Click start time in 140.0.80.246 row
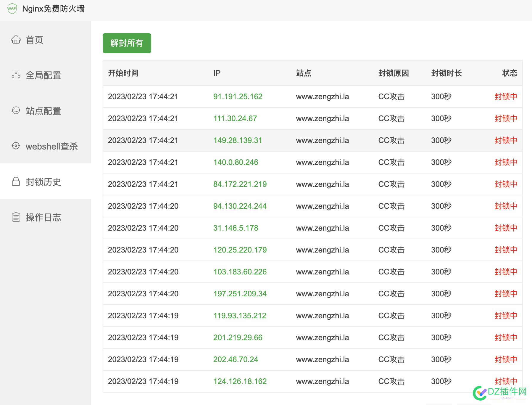532x405 pixels. click(143, 162)
